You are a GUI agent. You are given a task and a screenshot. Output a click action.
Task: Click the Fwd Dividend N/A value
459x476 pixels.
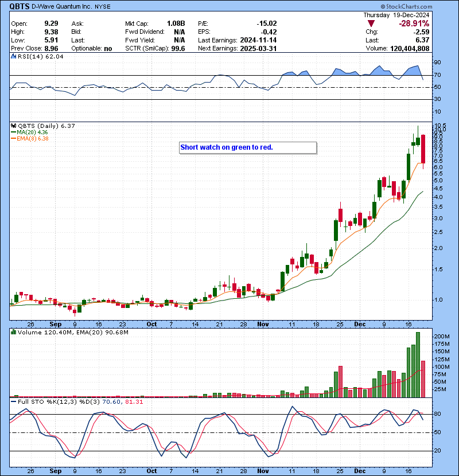coord(180,32)
